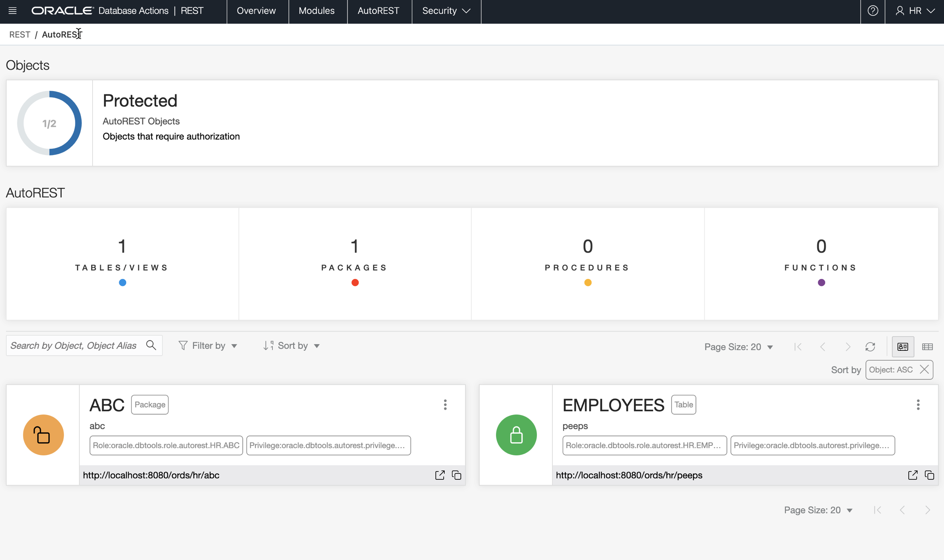Select the Protected AutoREST Objects card
This screenshot has width=944, height=560.
coord(472,123)
